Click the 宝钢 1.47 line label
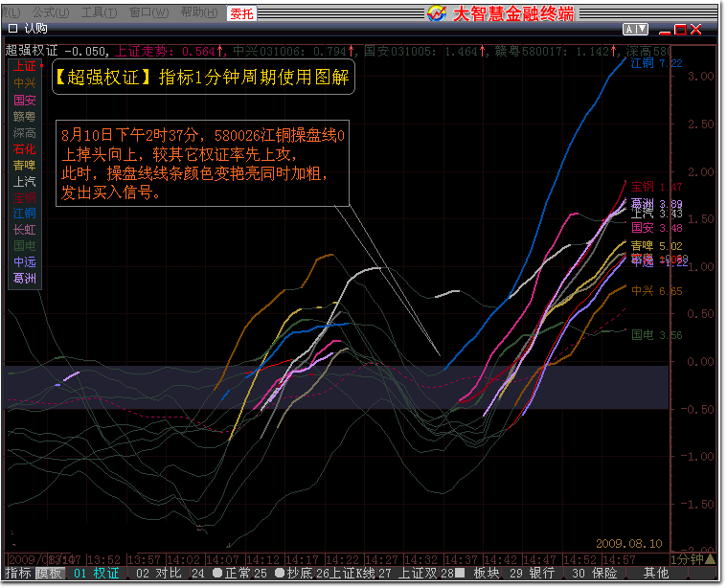Viewport: 727px width, 588px height. click(656, 187)
